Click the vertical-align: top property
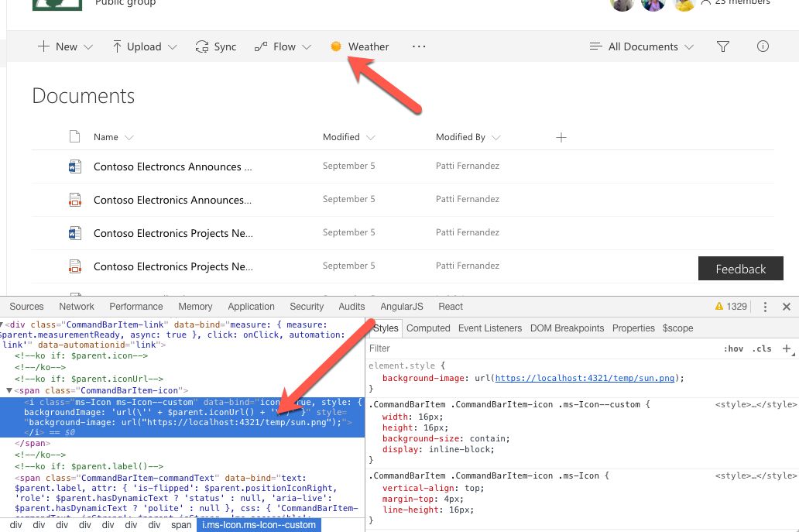 (x=433, y=488)
